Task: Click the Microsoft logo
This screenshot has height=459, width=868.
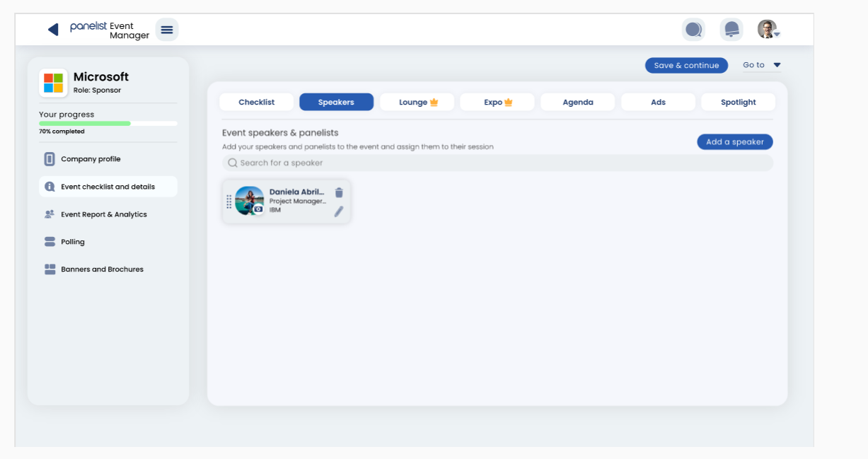Action: [x=53, y=83]
